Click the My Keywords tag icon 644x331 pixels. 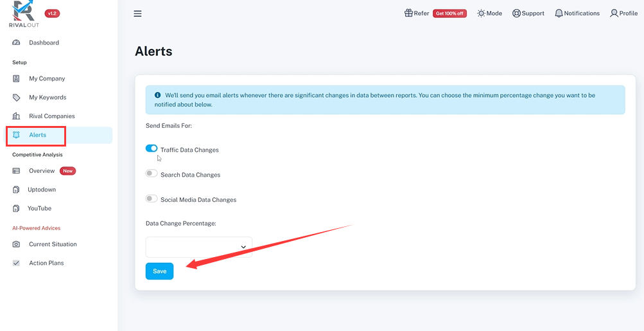pyautogui.click(x=16, y=98)
